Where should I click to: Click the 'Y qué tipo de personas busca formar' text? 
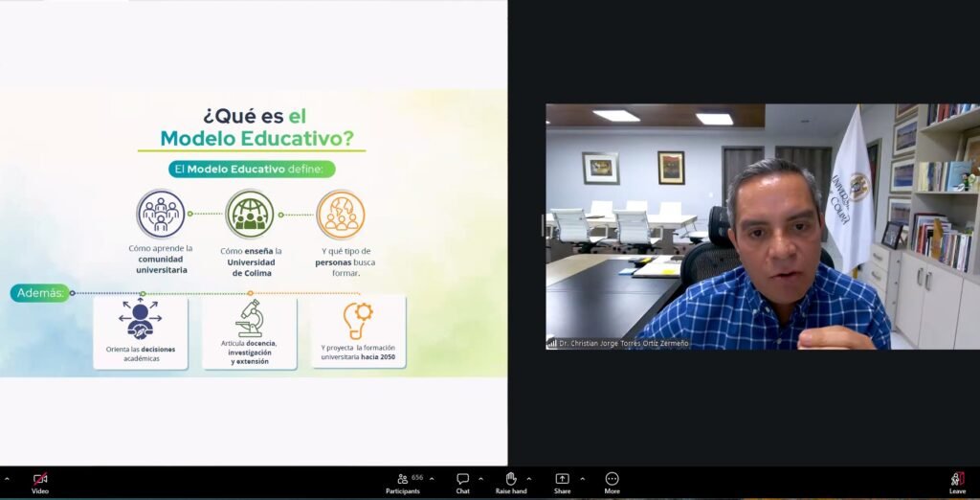click(x=345, y=261)
